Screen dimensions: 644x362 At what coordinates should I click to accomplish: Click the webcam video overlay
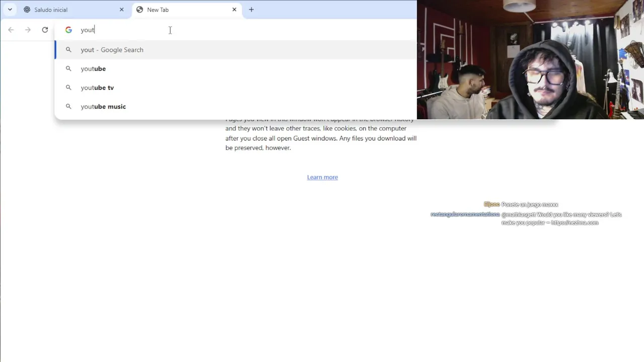tap(530, 59)
